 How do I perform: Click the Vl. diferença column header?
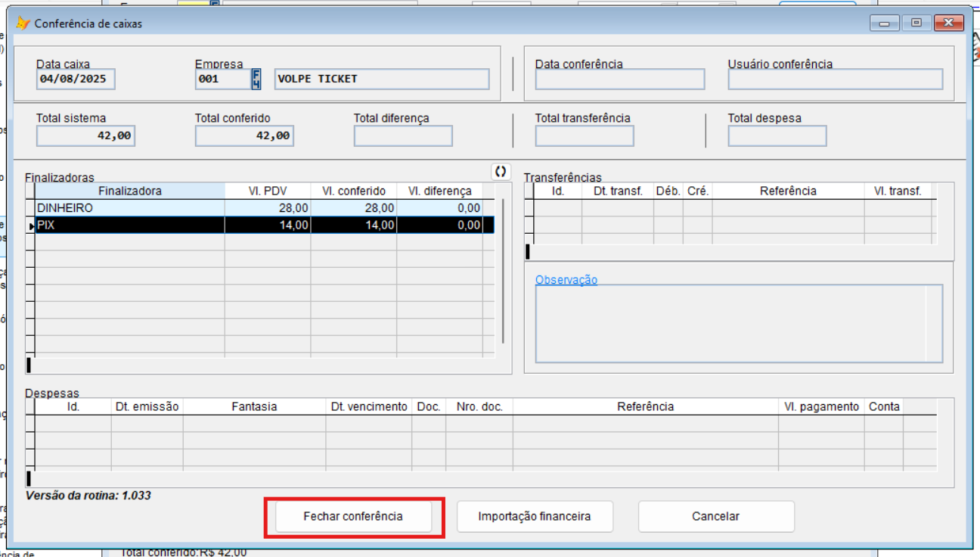click(x=439, y=191)
